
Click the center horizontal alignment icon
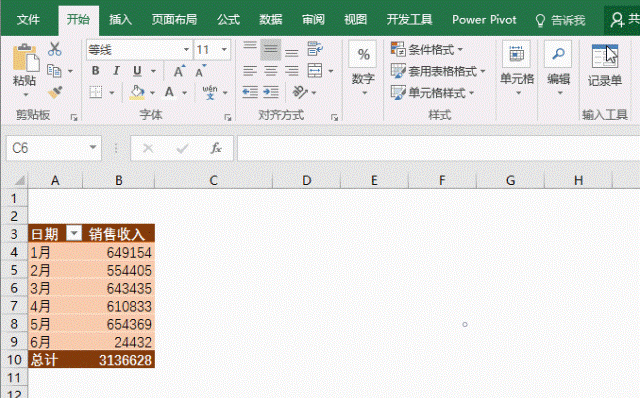[270, 71]
